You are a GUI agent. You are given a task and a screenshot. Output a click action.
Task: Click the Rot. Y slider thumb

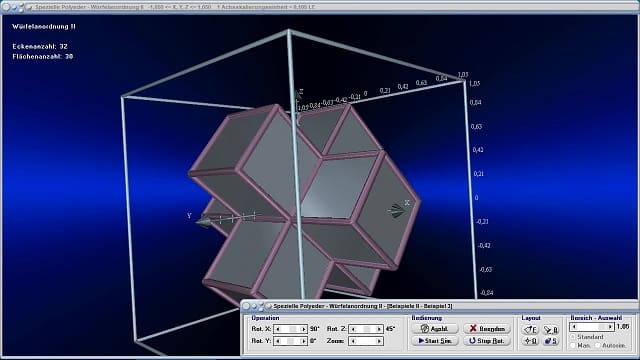290,341
